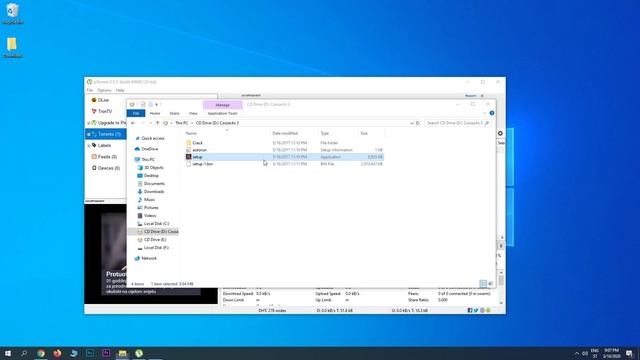This screenshot has height=360, width=640.
Task: Select the setup application file
Action: pyautogui.click(x=198, y=157)
